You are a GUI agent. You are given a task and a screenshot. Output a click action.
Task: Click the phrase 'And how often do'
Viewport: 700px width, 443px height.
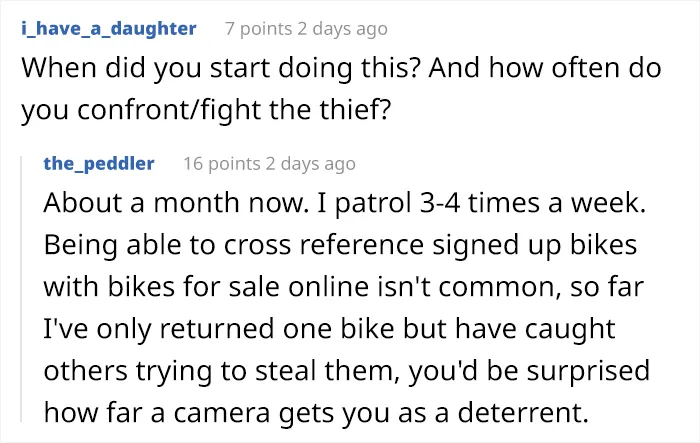tap(545, 68)
